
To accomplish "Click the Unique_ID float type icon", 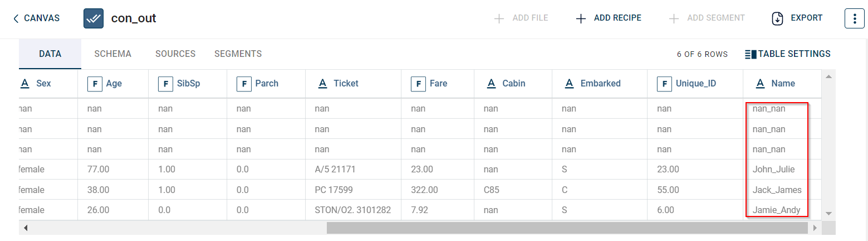I will 664,84.
